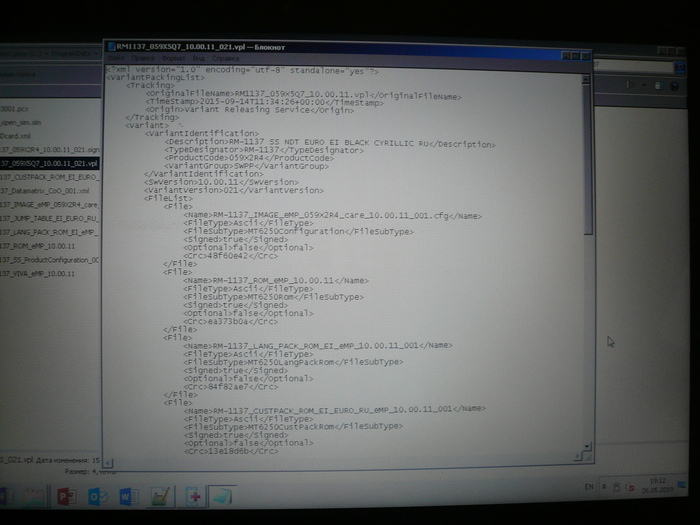Open the chart-with-pencil taskbar app

pos(160,497)
